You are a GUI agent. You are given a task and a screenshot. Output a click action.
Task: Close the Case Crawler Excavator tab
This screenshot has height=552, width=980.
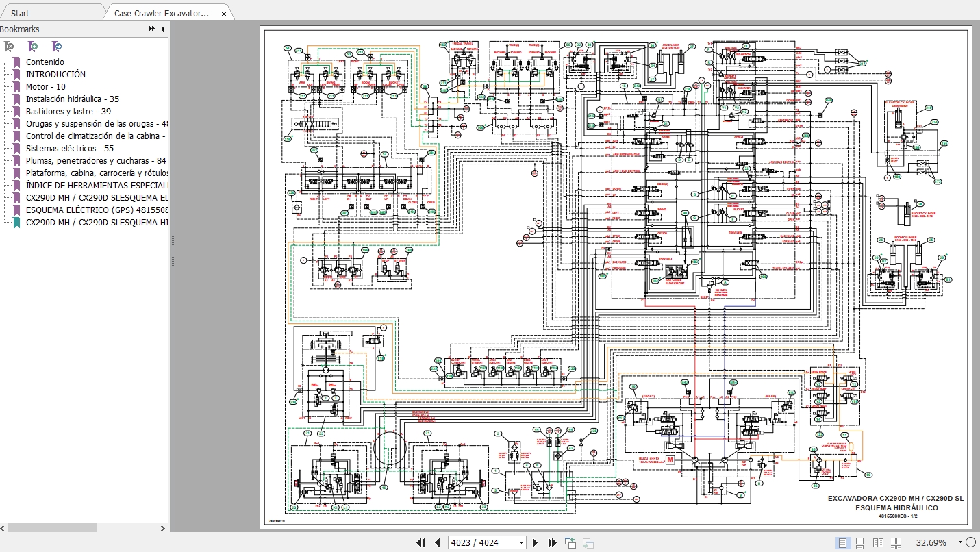point(224,14)
